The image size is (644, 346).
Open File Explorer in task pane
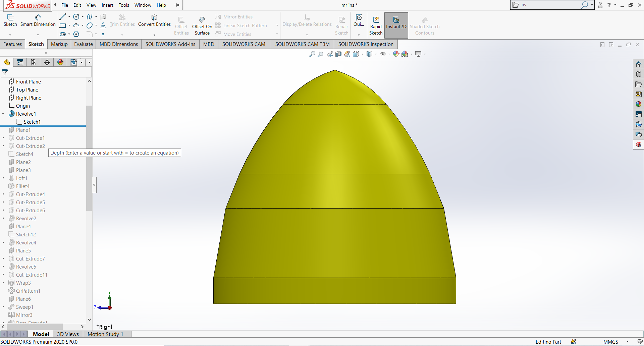click(639, 84)
